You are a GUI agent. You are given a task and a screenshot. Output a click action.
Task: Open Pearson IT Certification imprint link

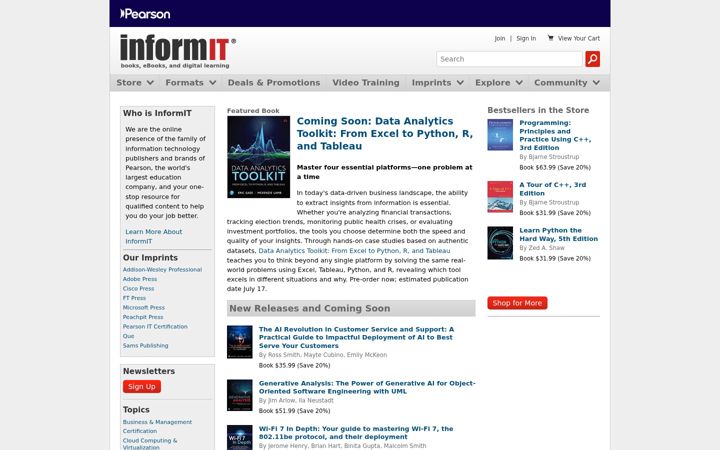click(155, 326)
